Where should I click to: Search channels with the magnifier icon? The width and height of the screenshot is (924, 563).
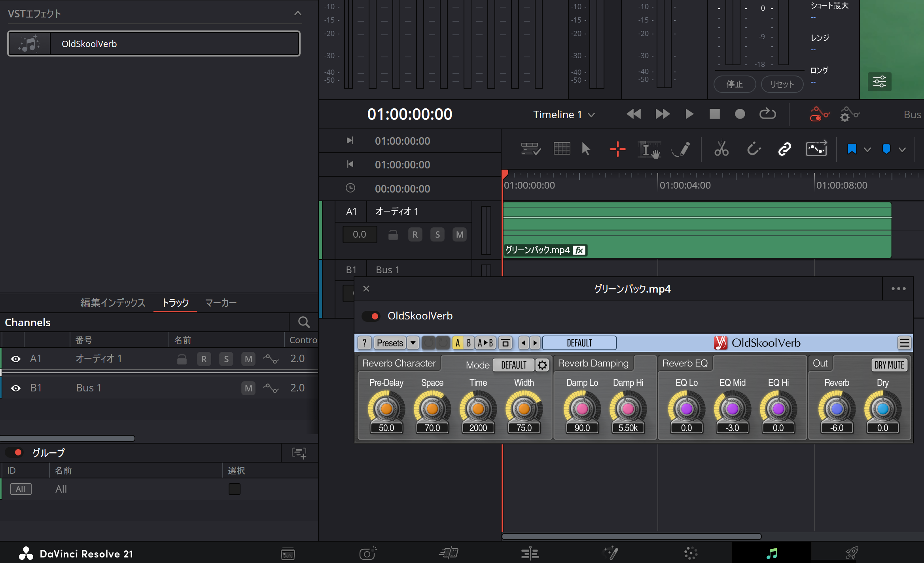pyautogui.click(x=304, y=322)
